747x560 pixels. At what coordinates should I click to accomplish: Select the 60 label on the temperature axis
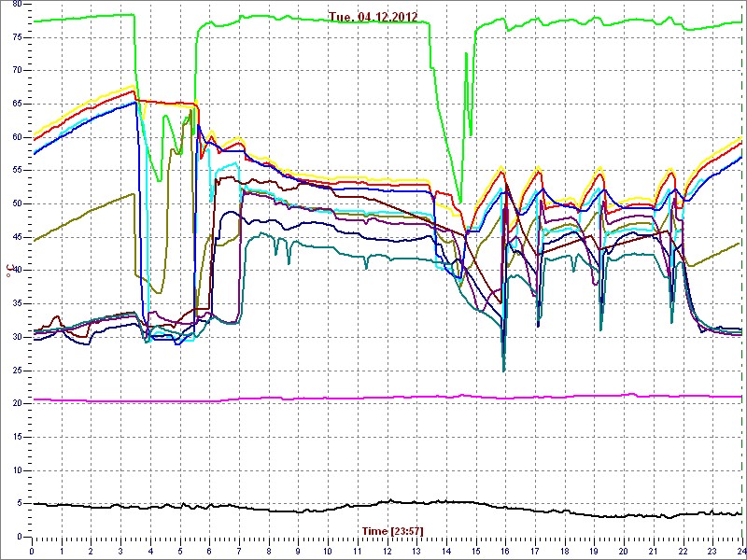(17, 137)
